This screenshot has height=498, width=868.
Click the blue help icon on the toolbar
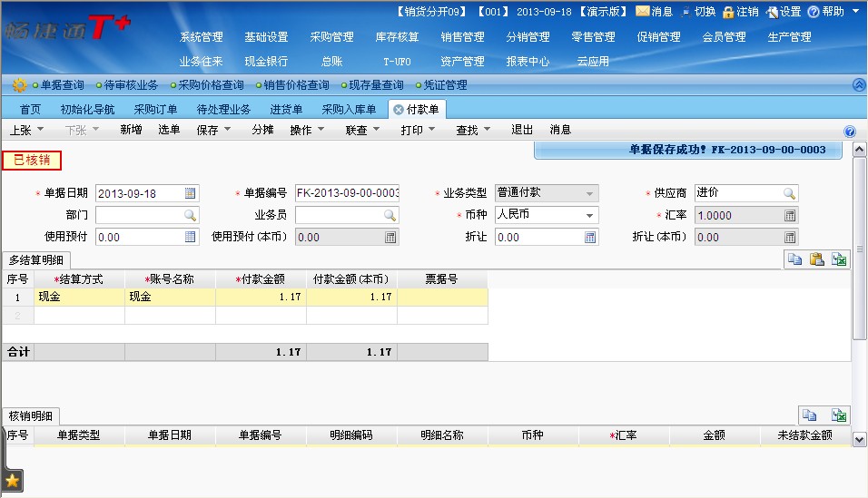[850, 132]
